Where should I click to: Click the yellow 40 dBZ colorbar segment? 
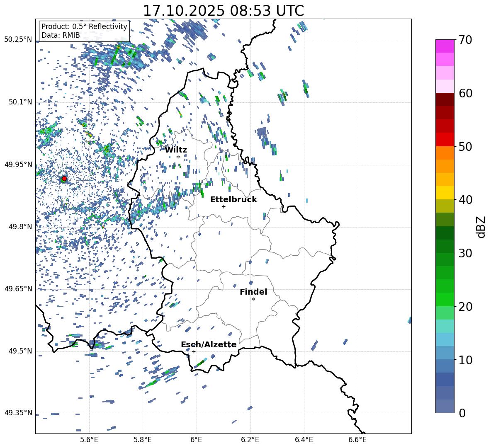445,193
